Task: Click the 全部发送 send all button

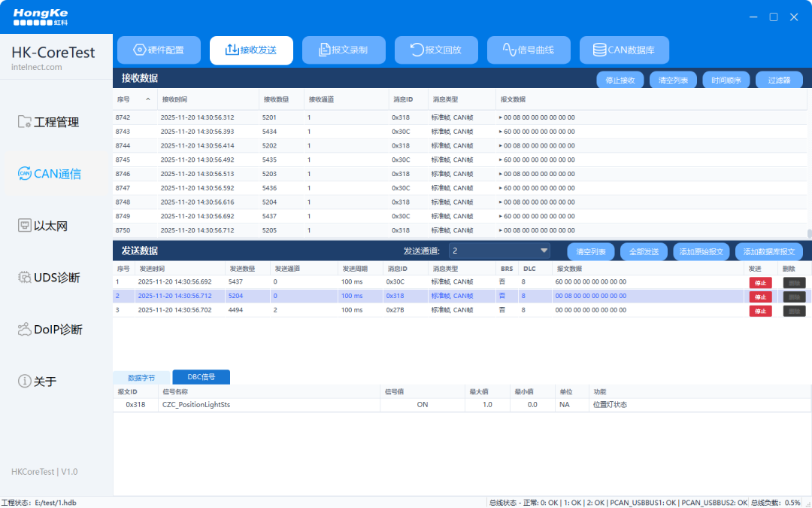Action: pyautogui.click(x=644, y=252)
